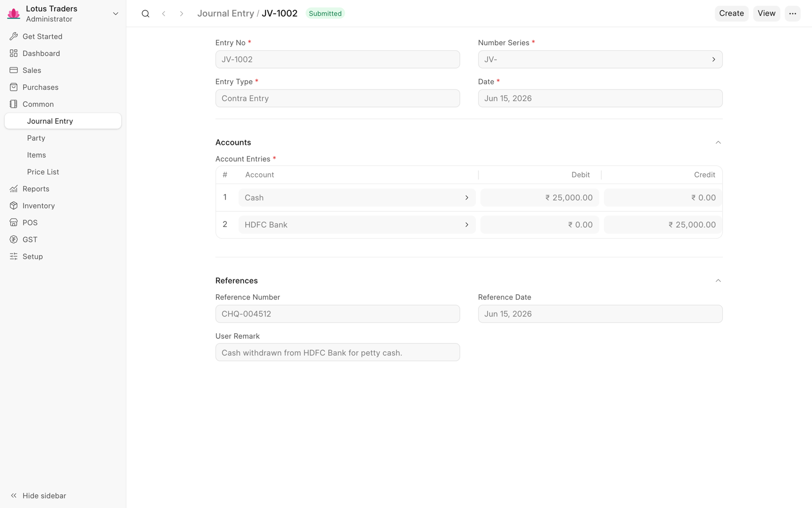Click the Lotus Traders lotus logo

14,14
